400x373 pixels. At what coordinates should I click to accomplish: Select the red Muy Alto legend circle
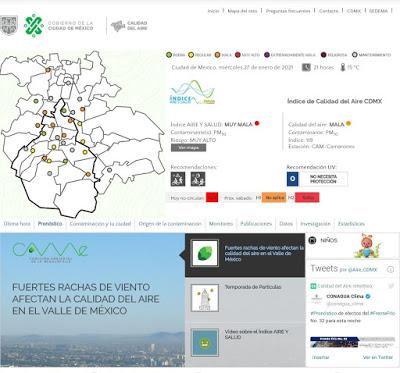(x=238, y=55)
